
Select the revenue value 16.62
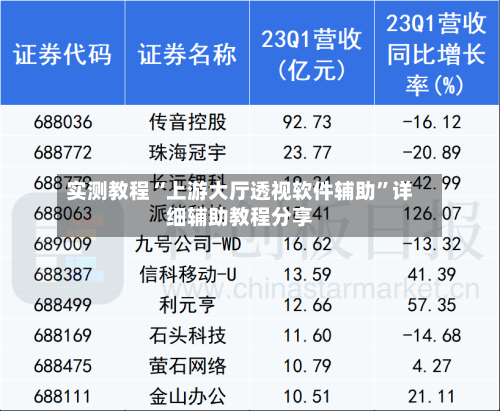[x=307, y=244]
